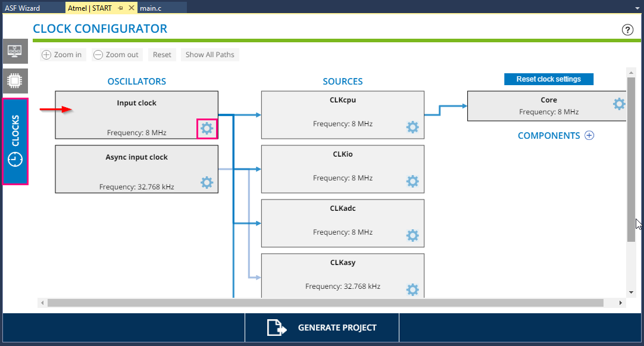Viewport: 644px width, 346px height.
Task: Click vertical scrollbar down arrow
Action: pos(632,292)
